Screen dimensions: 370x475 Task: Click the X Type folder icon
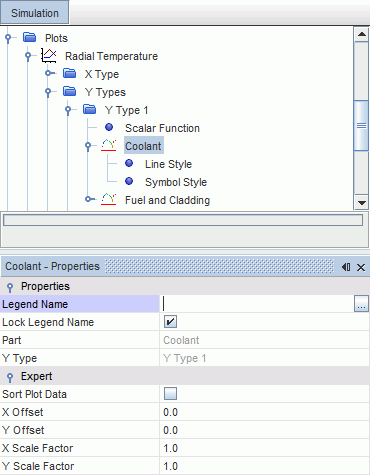[x=69, y=73]
